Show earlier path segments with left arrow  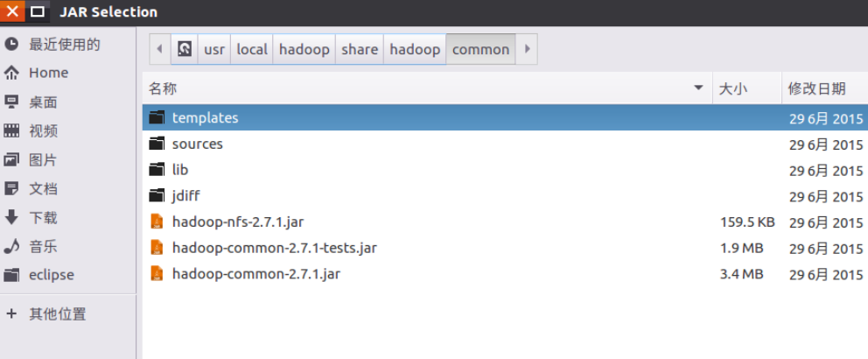tap(160, 49)
